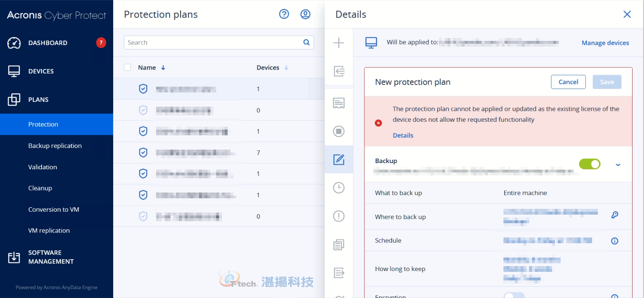Click the Software Management download icon

coord(14,258)
